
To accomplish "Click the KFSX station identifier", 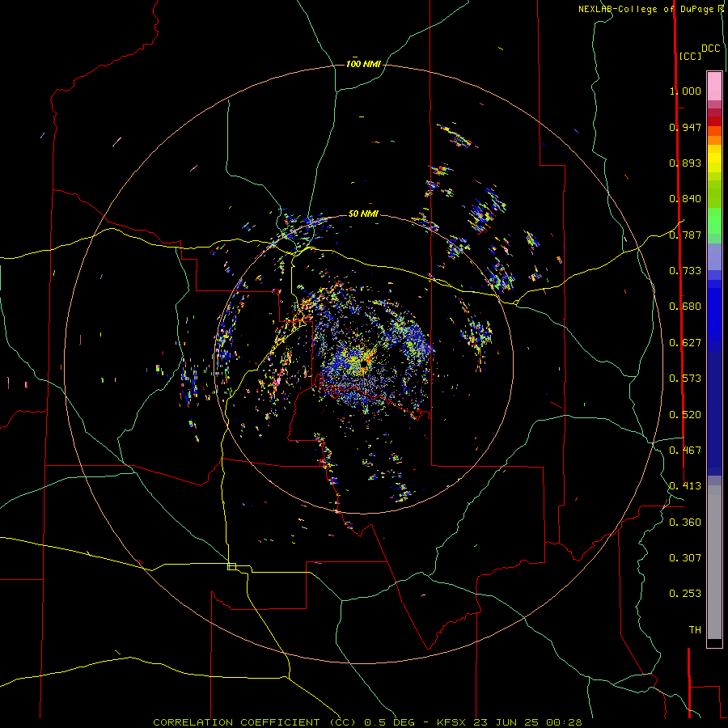I will click(x=453, y=722).
